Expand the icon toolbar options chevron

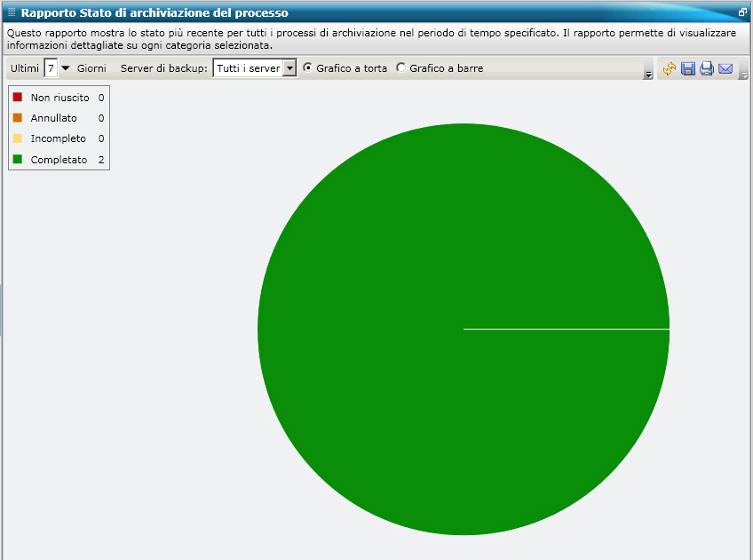pyautogui.click(x=744, y=75)
